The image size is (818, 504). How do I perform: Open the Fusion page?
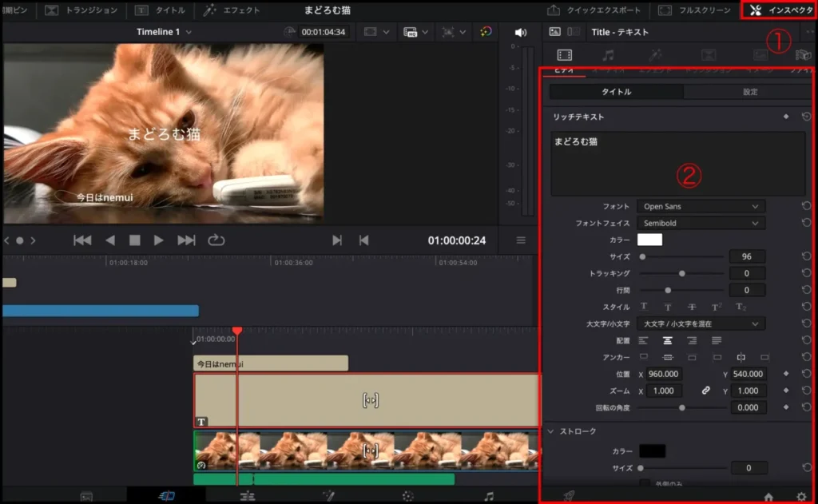pos(328,495)
